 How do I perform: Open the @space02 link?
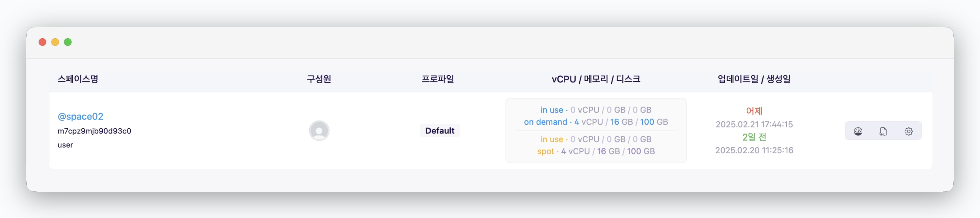click(x=80, y=116)
